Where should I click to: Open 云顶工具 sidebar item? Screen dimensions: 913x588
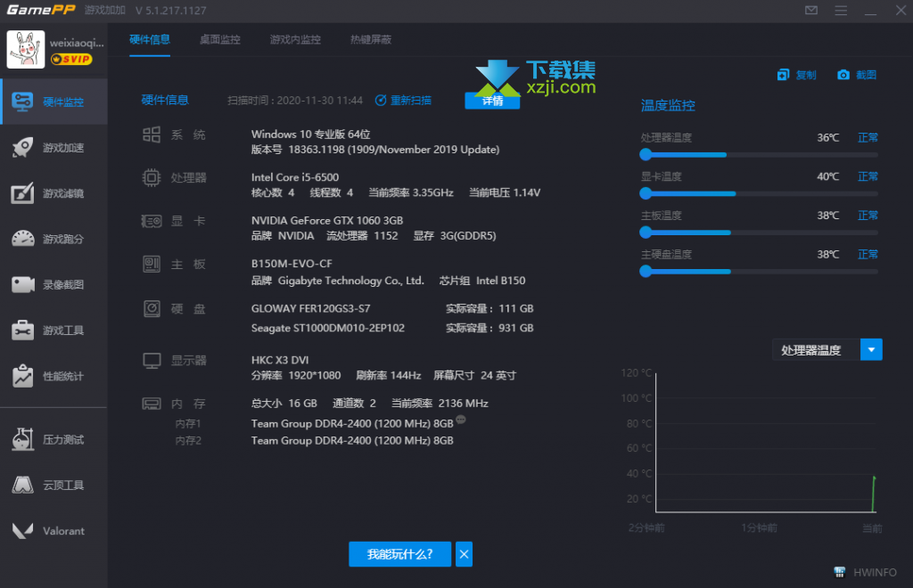coord(53,485)
